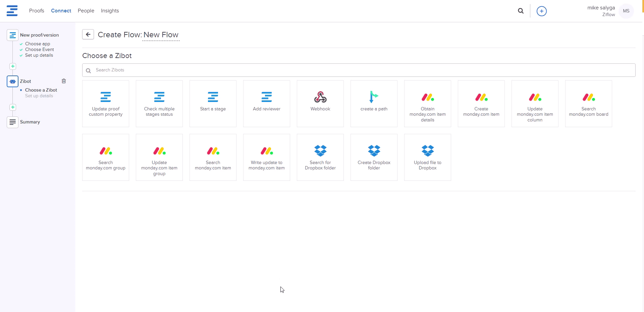Click the Zibot step robot icon
Image resolution: width=644 pixels, height=312 pixels.
point(12,81)
